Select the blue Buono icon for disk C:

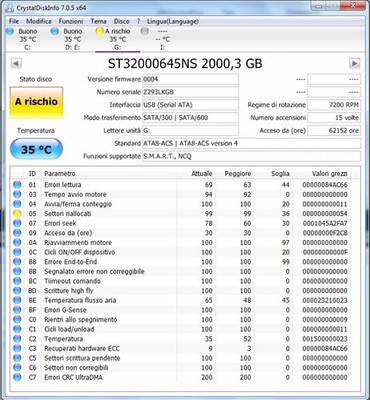[10, 31]
